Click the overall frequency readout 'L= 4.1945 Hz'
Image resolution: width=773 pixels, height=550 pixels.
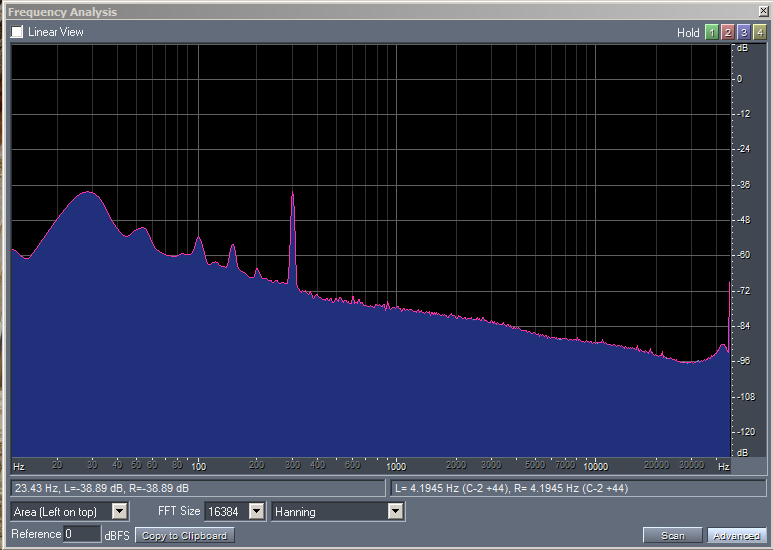(511, 488)
